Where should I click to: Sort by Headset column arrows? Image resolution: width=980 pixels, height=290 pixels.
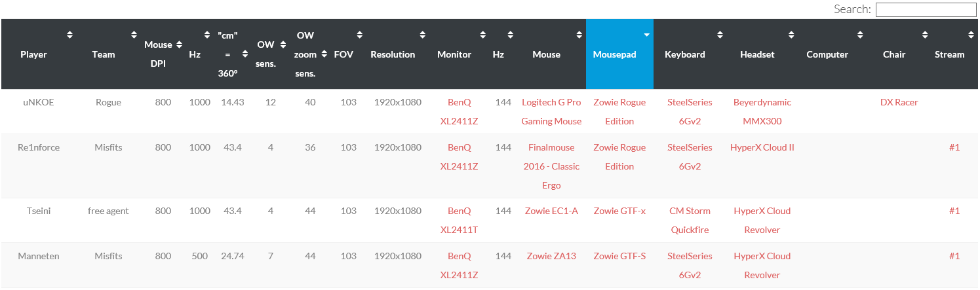[792, 35]
